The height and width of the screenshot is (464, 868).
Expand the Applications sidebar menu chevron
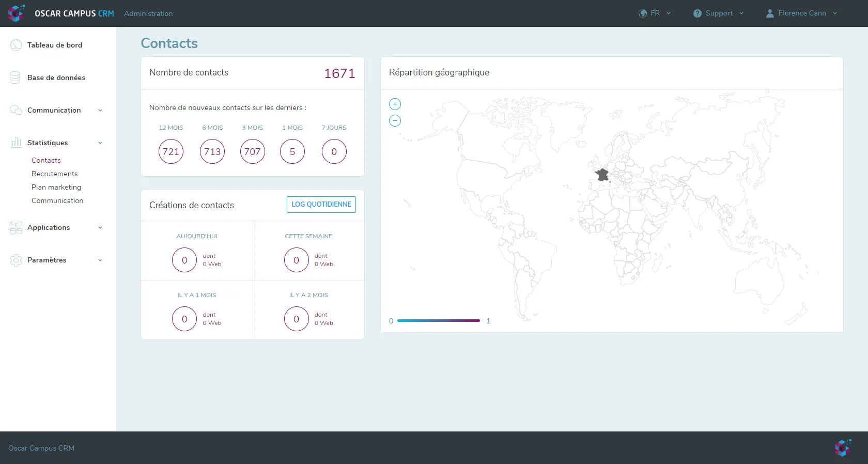click(x=100, y=228)
